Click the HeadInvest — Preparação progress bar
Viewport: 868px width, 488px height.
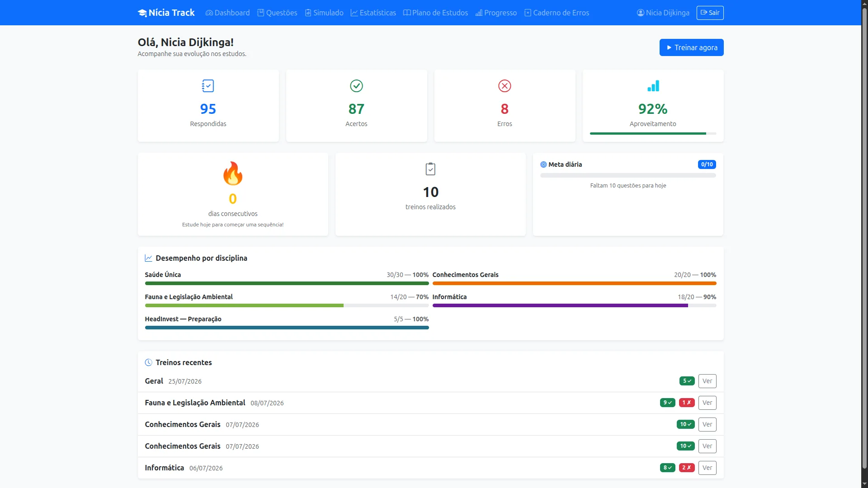287,328
